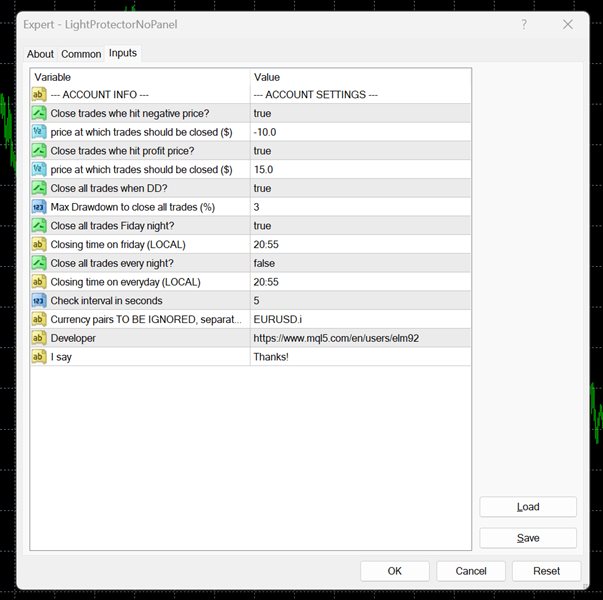Select the 'Currency pairs TO BE IGNORED' label
The width and height of the screenshot is (603, 600).
click(146, 319)
